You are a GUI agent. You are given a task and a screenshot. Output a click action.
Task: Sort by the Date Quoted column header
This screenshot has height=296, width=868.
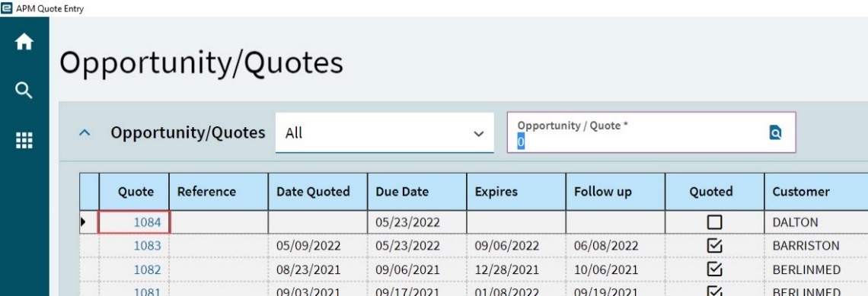click(318, 192)
